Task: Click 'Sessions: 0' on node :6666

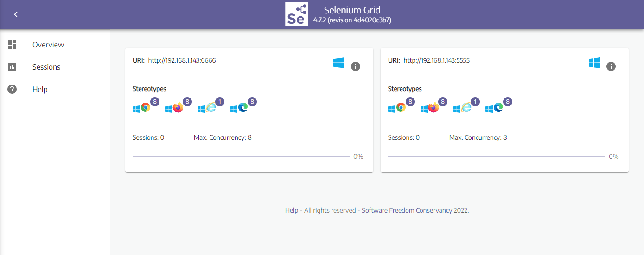Action: [x=148, y=137]
